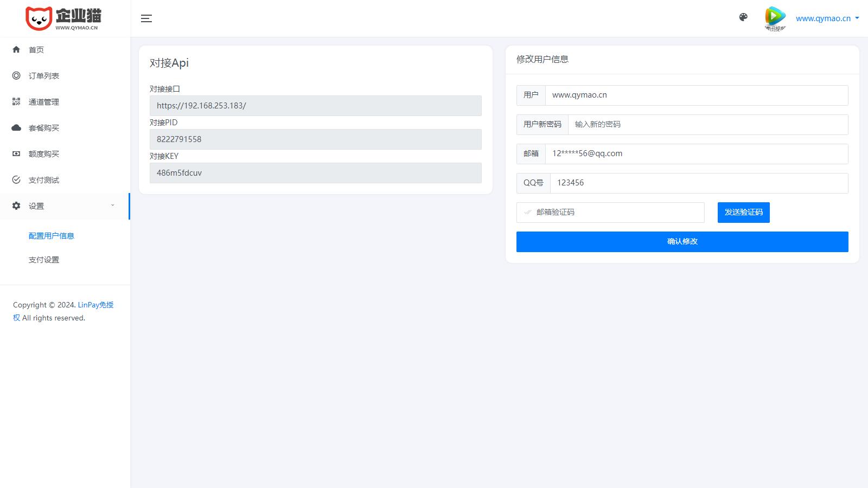Select 配置用户信息 submenu item

point(52,236)
